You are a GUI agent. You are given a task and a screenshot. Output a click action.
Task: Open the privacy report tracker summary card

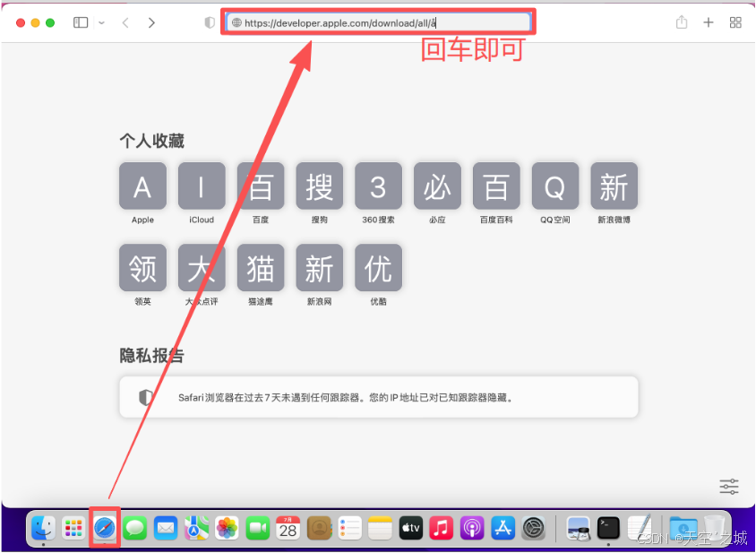(379, 397)
